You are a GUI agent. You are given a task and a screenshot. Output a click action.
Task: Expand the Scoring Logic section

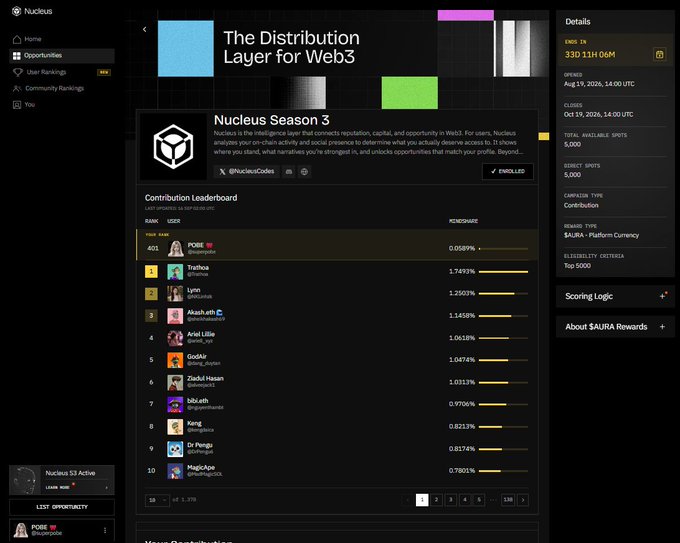click(x=615, y=296)
